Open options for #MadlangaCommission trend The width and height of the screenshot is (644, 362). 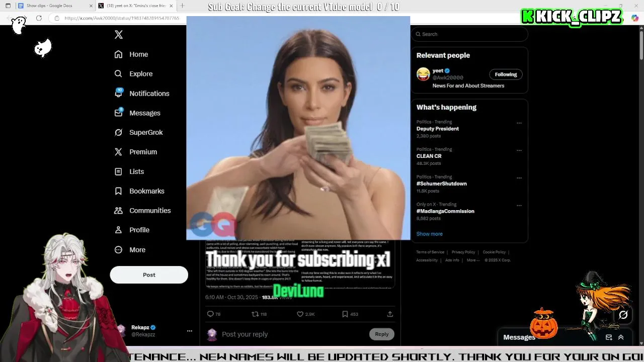519,206
